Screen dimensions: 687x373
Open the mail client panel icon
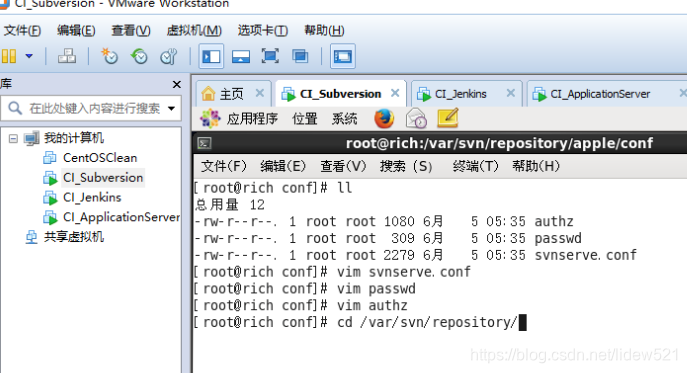pos(416,119)
